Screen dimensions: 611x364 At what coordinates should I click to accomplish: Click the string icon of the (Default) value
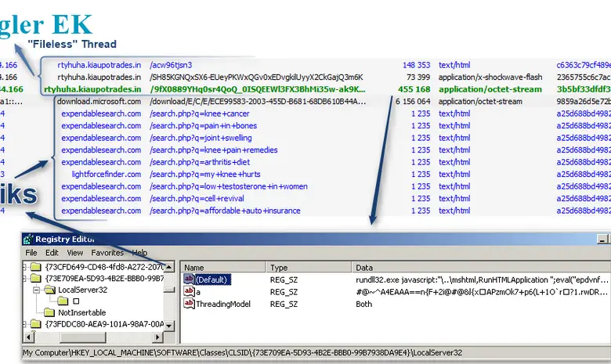point(189,279)
